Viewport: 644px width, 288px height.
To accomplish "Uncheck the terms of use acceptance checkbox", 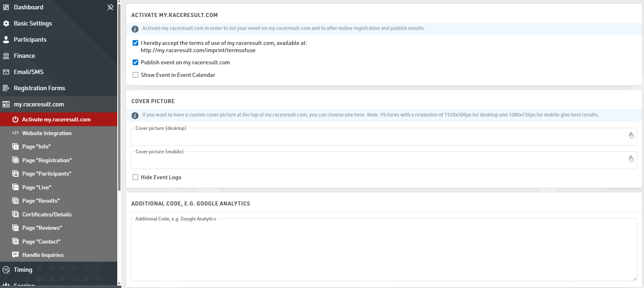I will pyautogui.click(x=135, y=43).
